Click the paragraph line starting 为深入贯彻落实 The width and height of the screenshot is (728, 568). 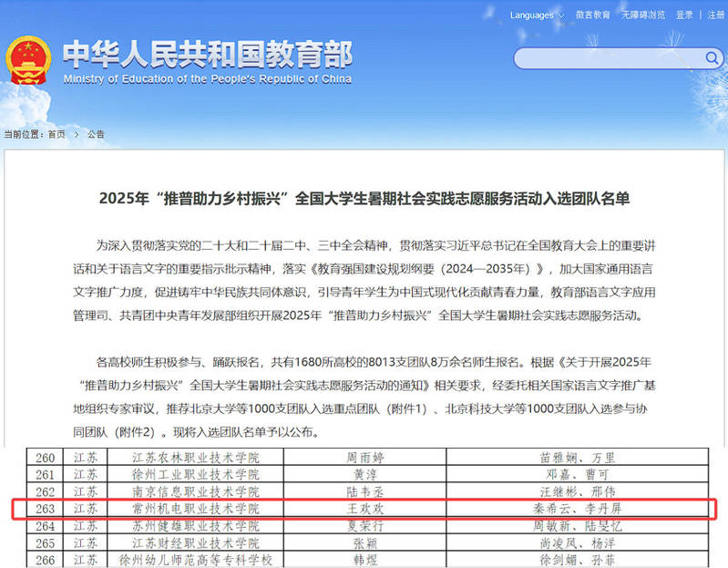pos(375,245)
